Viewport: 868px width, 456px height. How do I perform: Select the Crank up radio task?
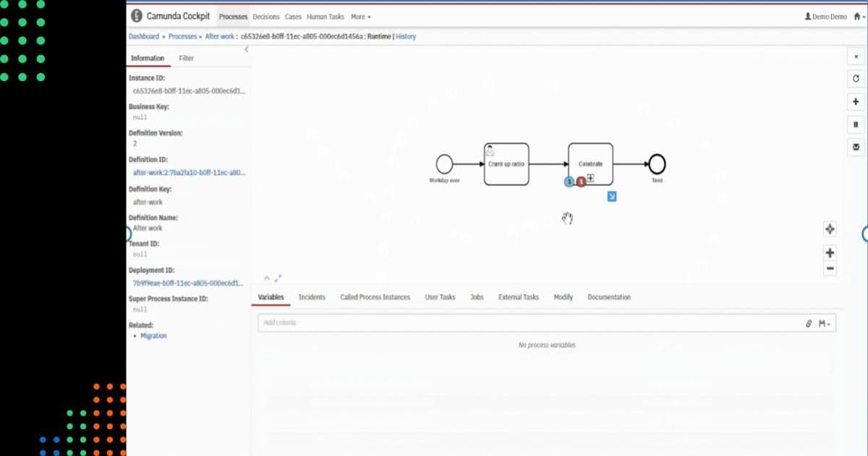tap(506, 164)
